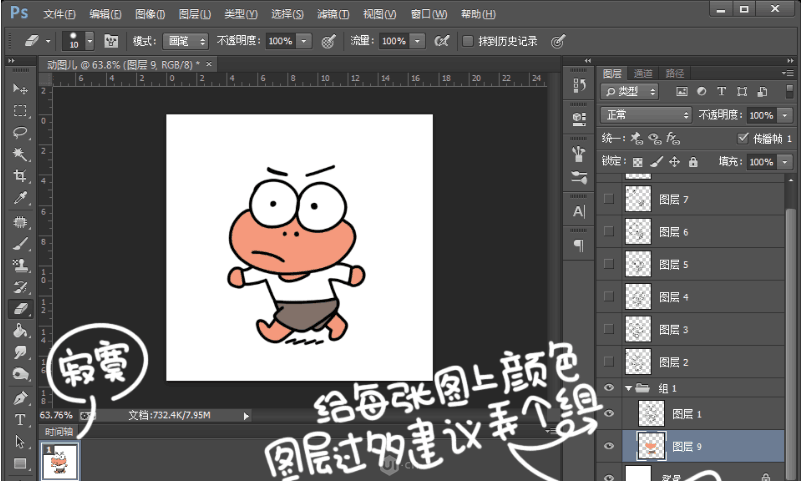Enable Erase to History checkbox
The height and width of the screenshot is (481, 801).
click(x=467, y=41)
